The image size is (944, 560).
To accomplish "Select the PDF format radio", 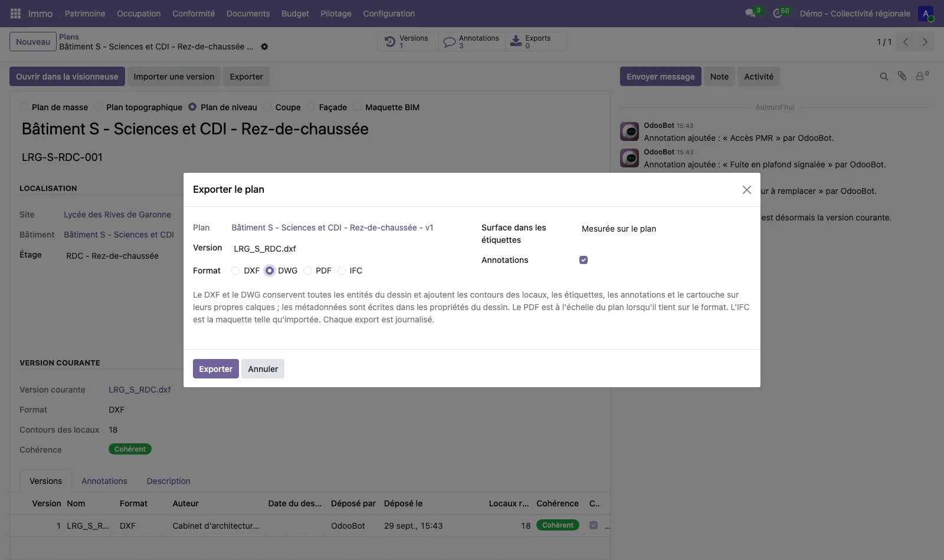I will 307,271.
